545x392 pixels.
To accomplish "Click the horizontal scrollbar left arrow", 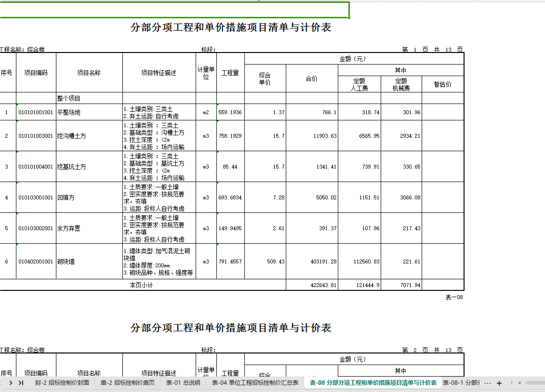I will click(x=519, y=383).
